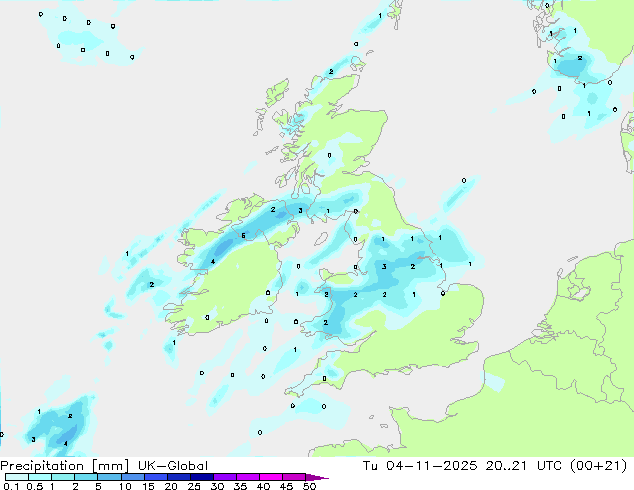Click the '25' label under the legend

pyautogui.click(x=194, y=486)
